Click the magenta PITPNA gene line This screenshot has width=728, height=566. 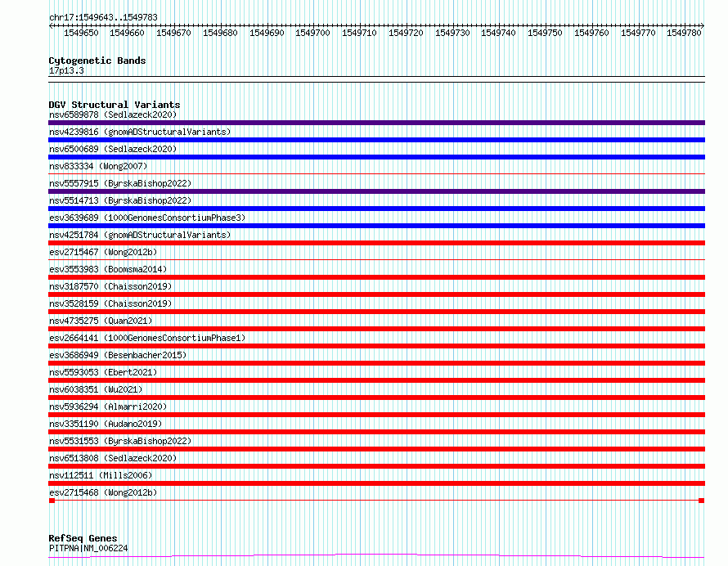pyautogui.click(x=376, y=555)
